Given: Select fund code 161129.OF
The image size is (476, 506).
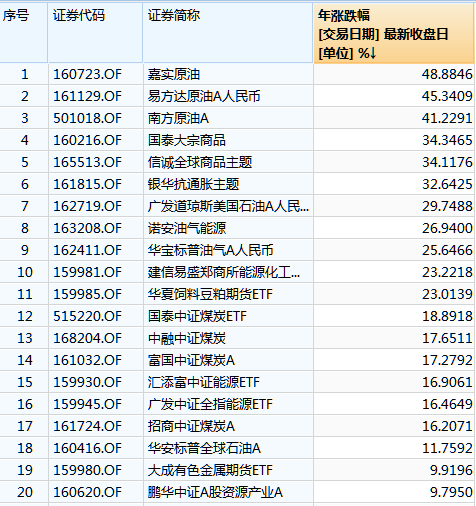Looking at the screenshot, I should 88,96.
